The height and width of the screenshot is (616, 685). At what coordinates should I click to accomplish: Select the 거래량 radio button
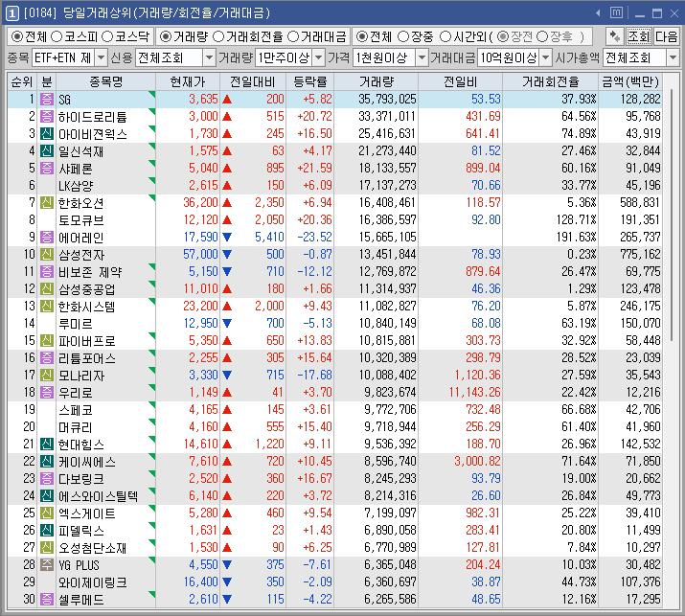(165, 36)
